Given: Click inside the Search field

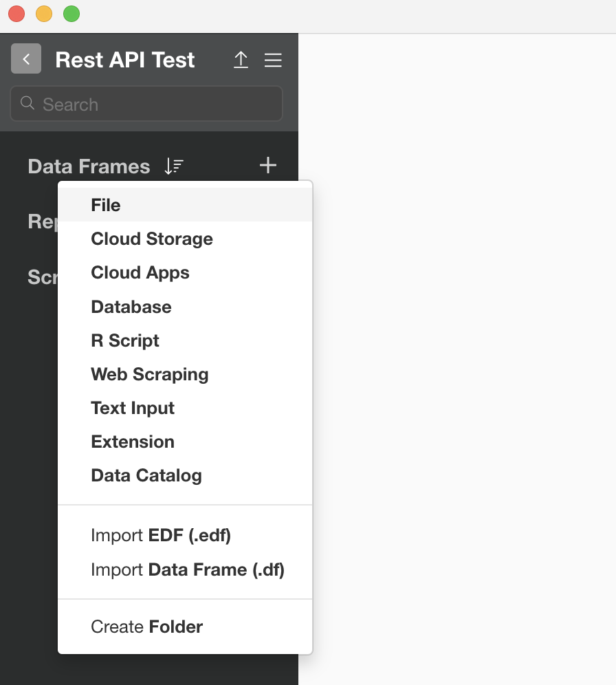Looking at the screenshot, I should [146, 103].
